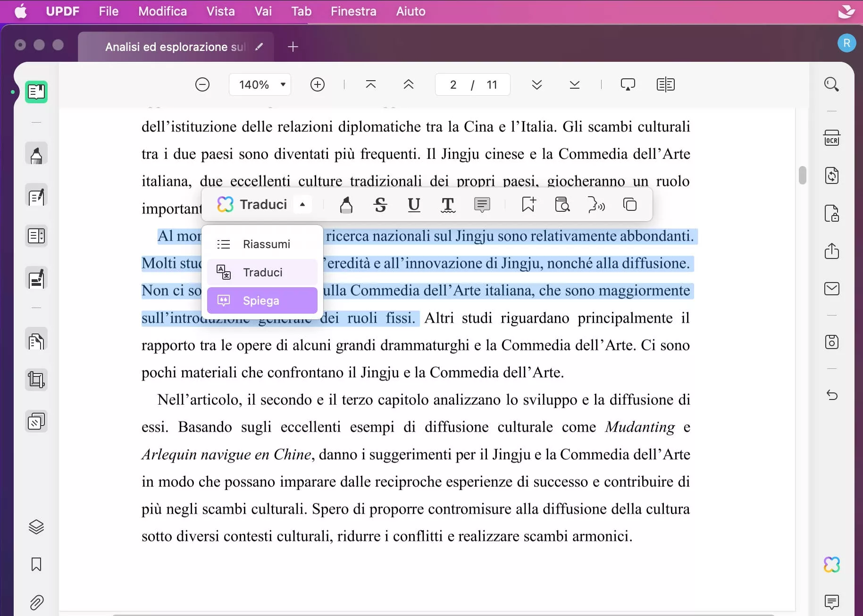Start slideshow presentation mode

point(628,85)
